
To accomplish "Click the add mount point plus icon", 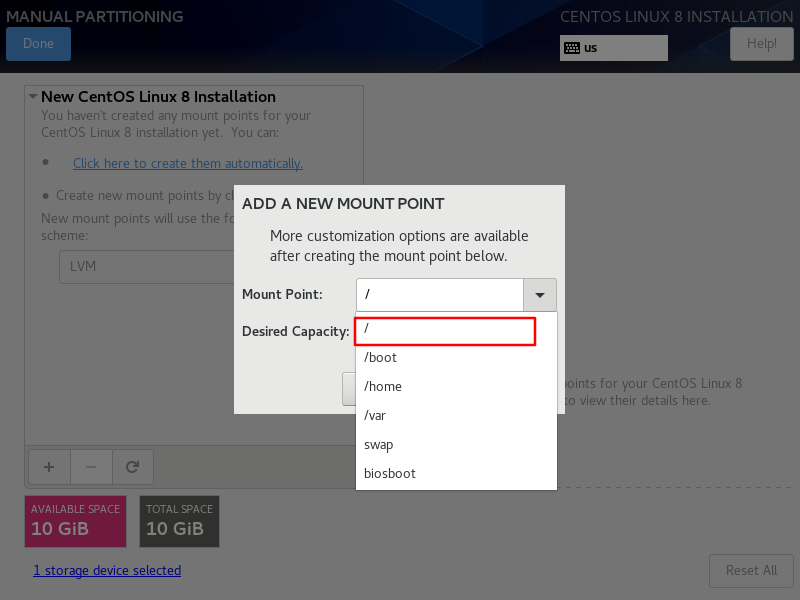I will tap(48, 466).
